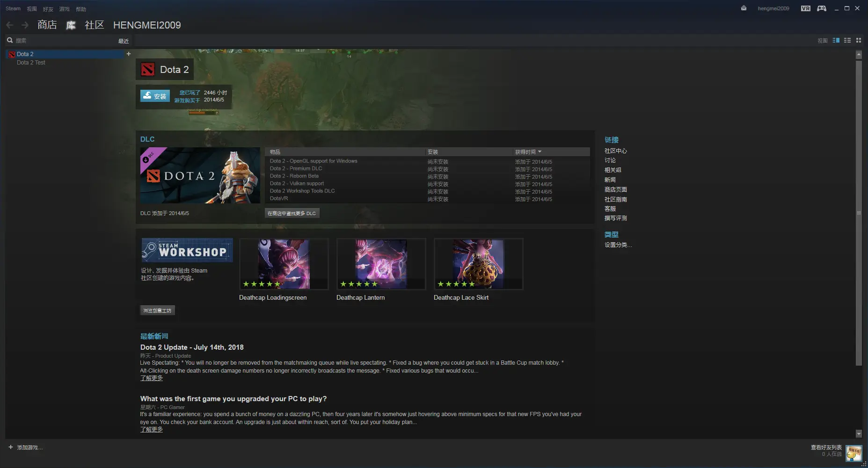
Task: Click 在商店中查找更多 DLC button
Action: pos(292,213)
